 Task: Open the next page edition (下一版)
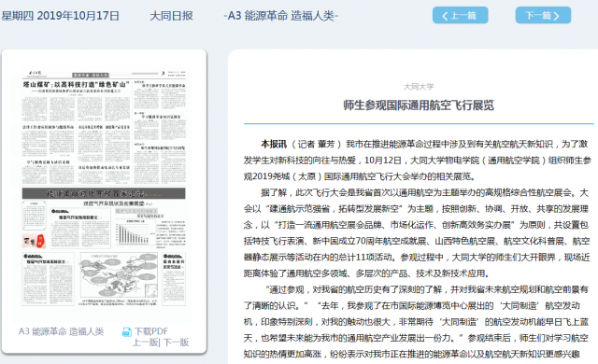(x=177, y=343)
